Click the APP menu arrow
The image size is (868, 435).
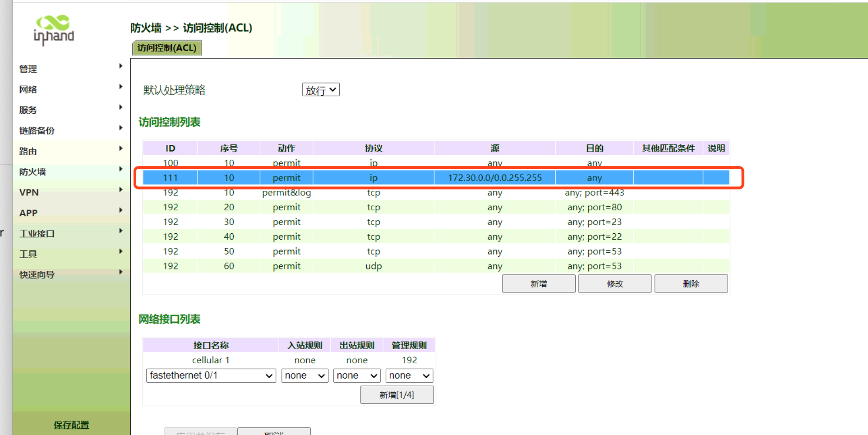pyautogui.click(x=120, y=210)
